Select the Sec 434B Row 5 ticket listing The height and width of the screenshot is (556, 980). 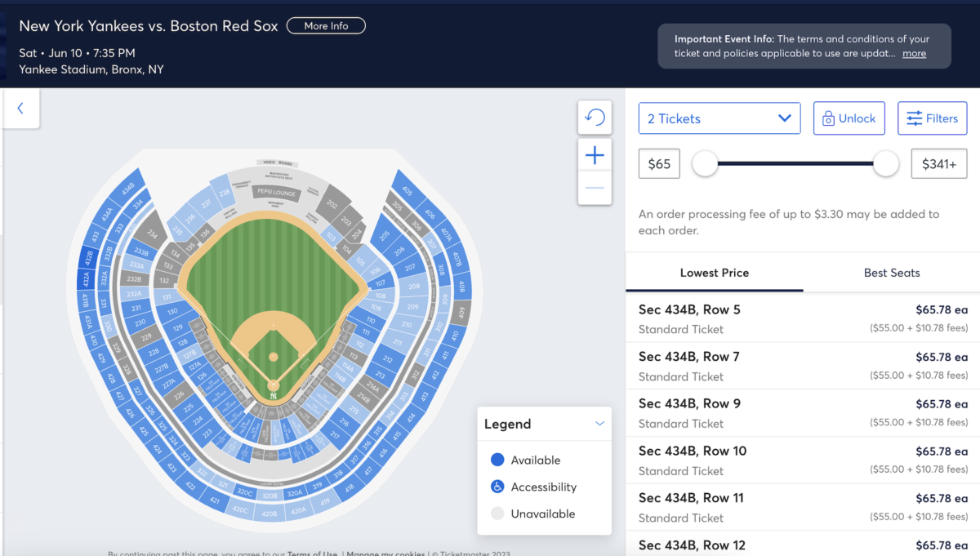[800, 318]
